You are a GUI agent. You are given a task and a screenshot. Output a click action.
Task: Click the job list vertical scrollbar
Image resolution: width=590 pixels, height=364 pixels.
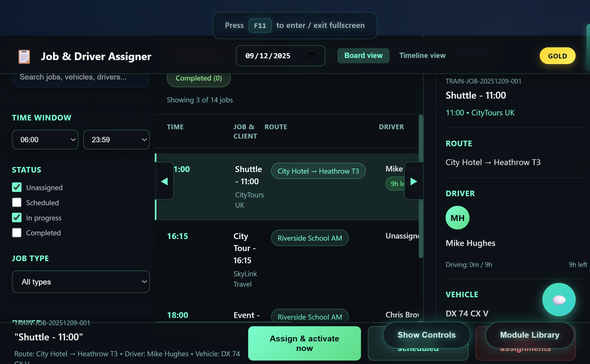[421, 186]
